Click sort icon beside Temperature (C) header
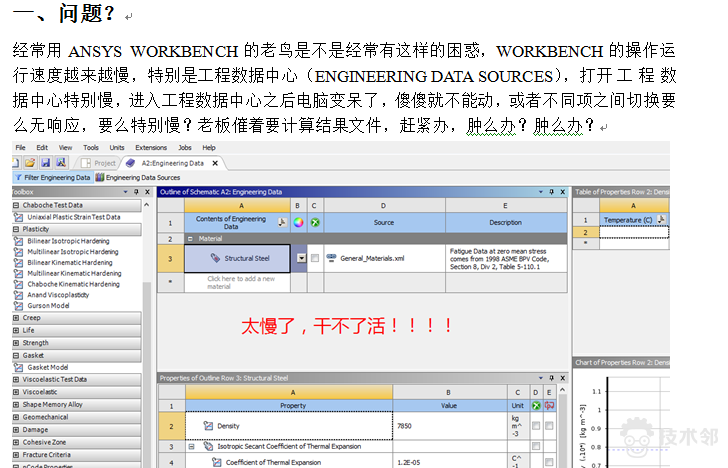The width and height of the screenshot is (728, 468). (x=662, y=220)
